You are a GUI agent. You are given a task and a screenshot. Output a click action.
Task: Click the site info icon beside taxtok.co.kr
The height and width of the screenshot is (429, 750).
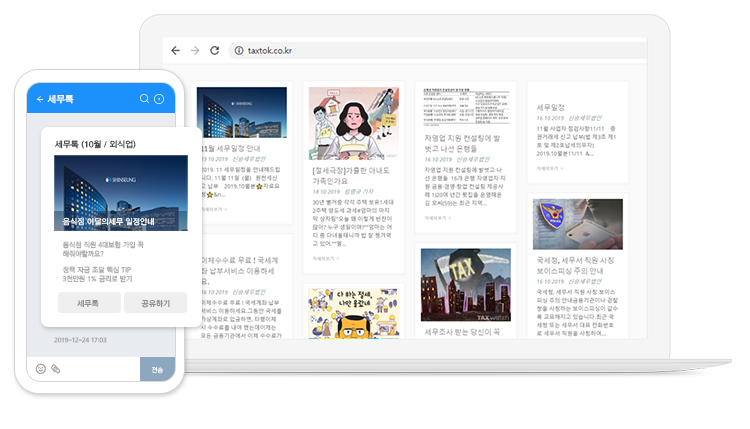[x=237, y=50]
